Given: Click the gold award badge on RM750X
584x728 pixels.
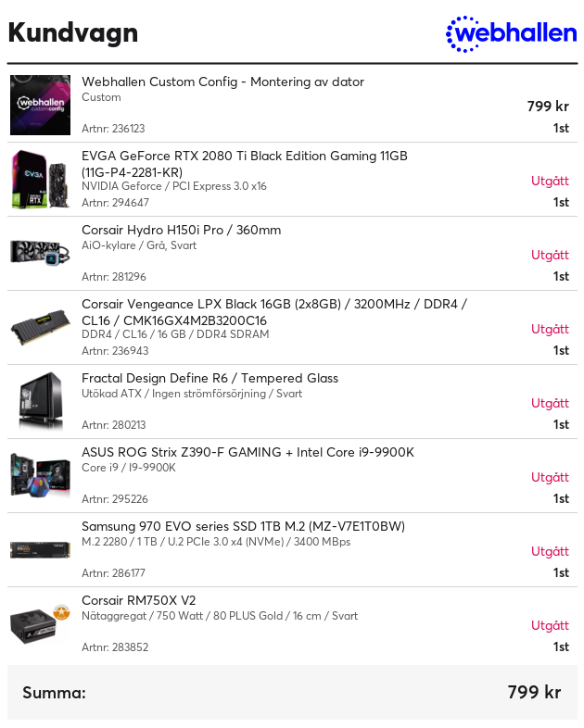Looking at the screenshot, I should (61, 612).
